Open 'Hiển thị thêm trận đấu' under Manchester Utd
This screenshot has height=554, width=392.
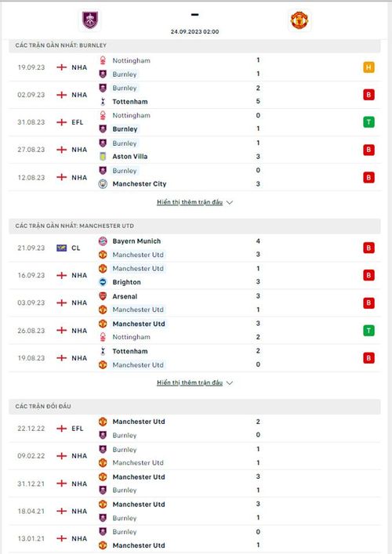pyautogui.click(x=190, y=382)
